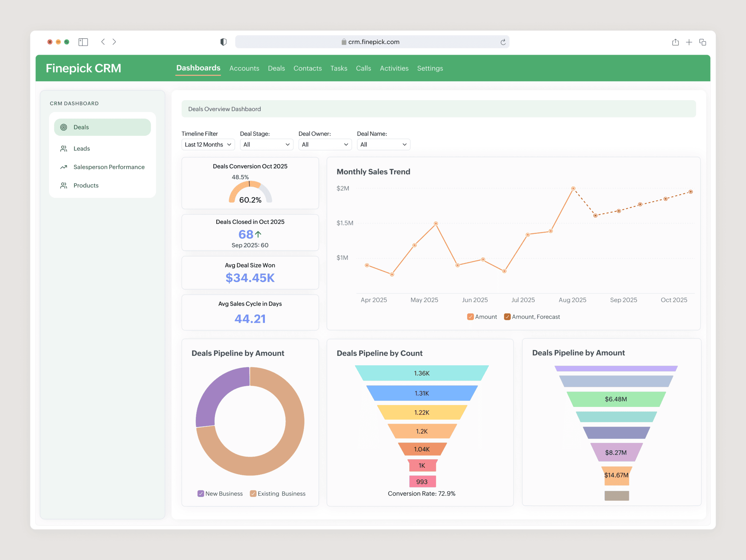746x560 pixels.
Task: Select the Deals target icon in sidebar
Action: [x=64, y=127]
